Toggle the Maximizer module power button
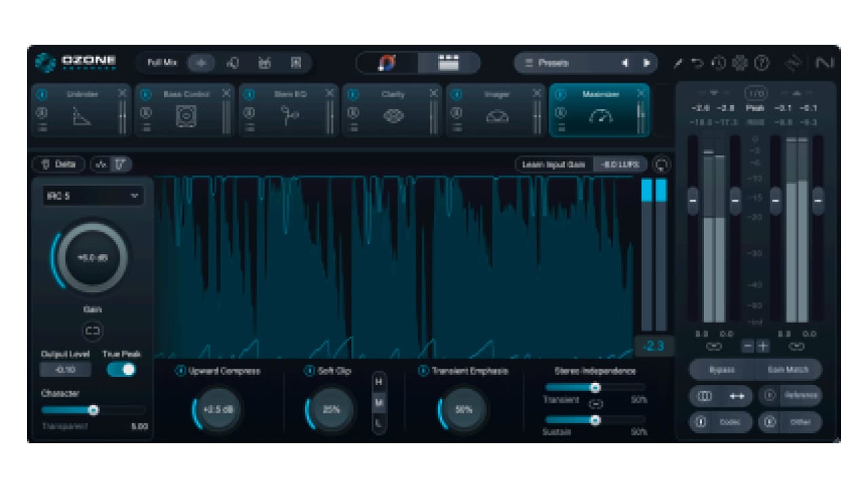 point(560,94)
